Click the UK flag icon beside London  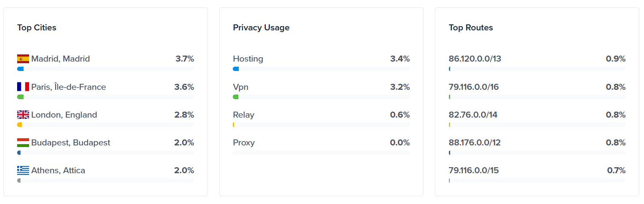tap(23, 115)
